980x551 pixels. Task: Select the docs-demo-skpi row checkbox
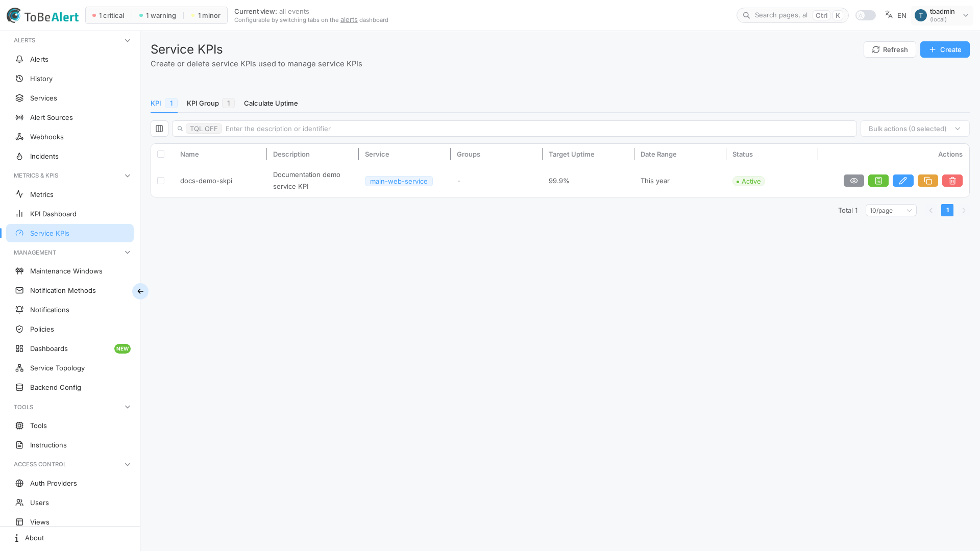pyautogui.click(x=161, y=181)
